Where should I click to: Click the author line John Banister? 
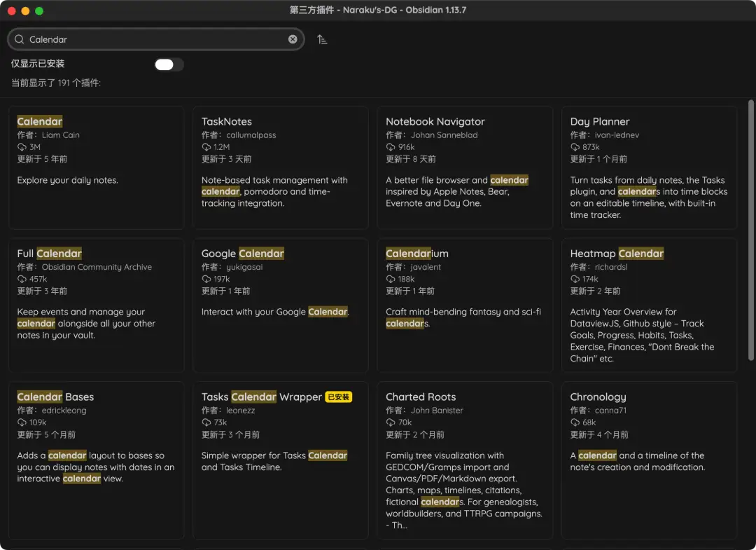[424, 410]
